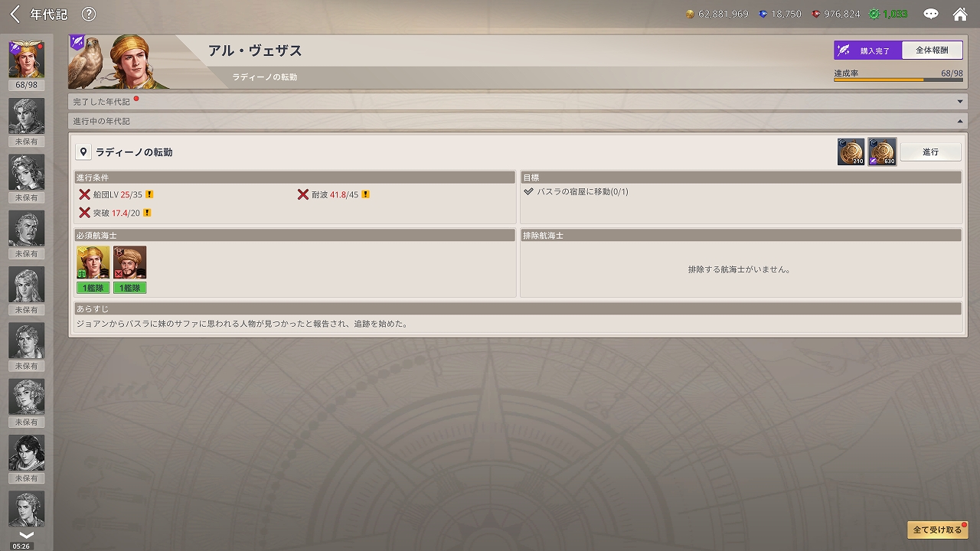Expand the 完了した年代記 section

click(518, 102)
